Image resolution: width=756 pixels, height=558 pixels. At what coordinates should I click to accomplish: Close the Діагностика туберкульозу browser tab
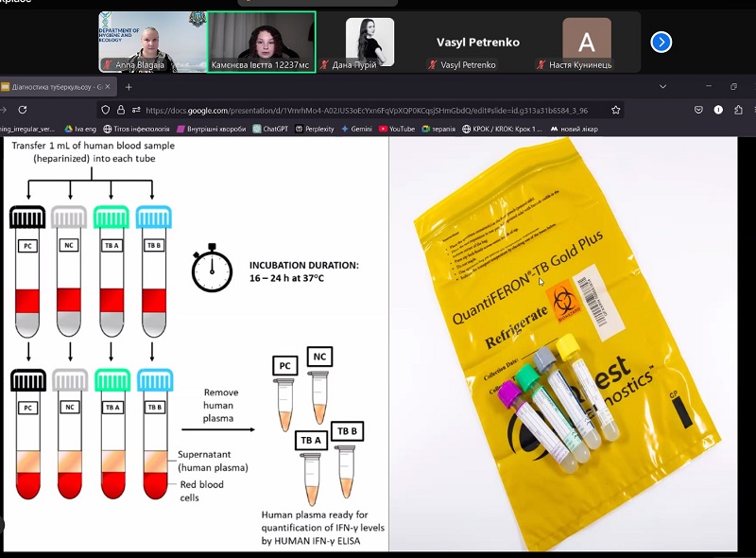click(108, 87)
